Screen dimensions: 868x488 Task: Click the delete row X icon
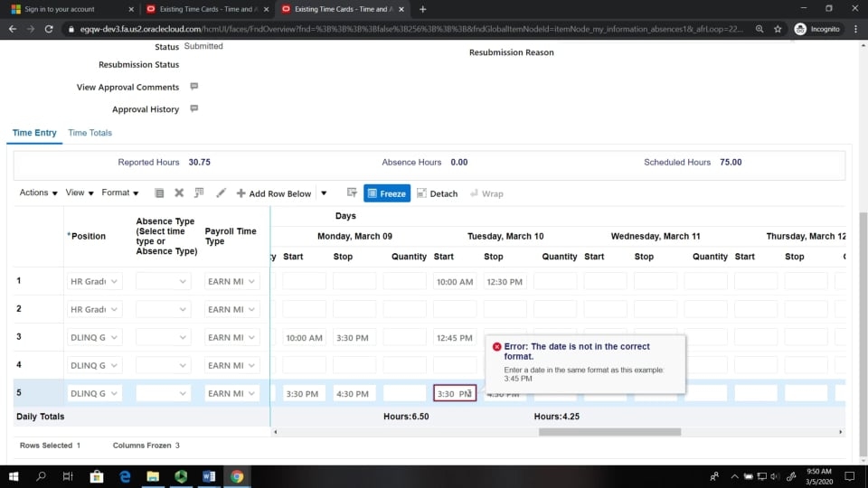pos(179,192)
